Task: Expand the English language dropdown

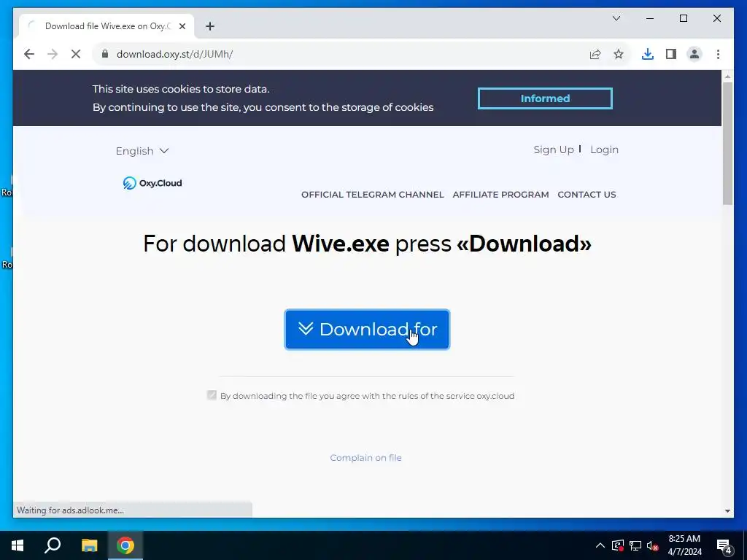Action: coord(142,151)
